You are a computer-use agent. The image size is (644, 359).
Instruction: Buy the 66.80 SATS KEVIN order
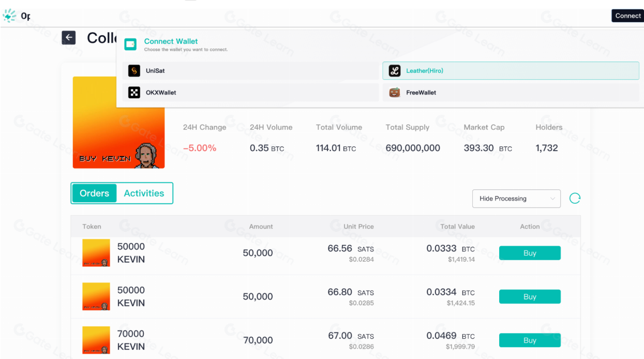tap(529, 297)
